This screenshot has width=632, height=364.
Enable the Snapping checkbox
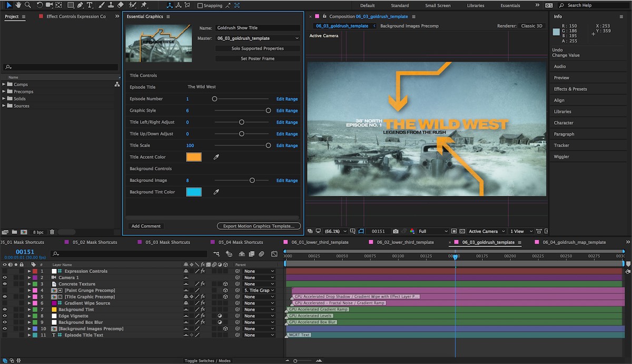click(200, 6)
